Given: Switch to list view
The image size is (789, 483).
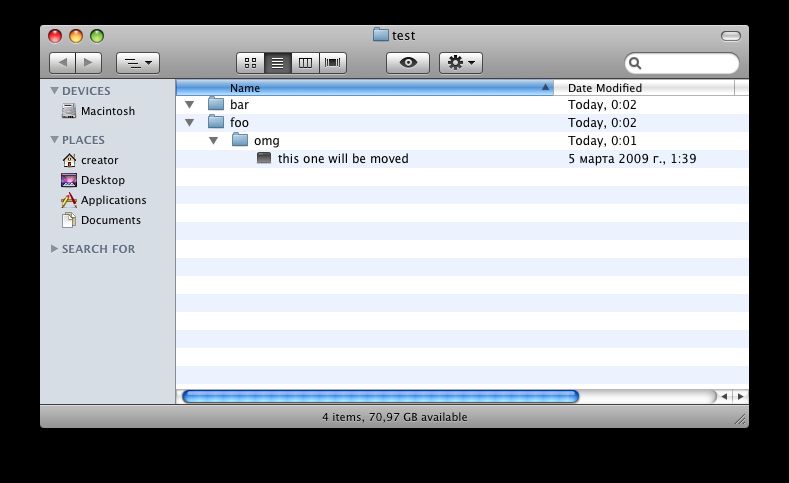Looking at the screenshot, I should (x=277, y=63).
